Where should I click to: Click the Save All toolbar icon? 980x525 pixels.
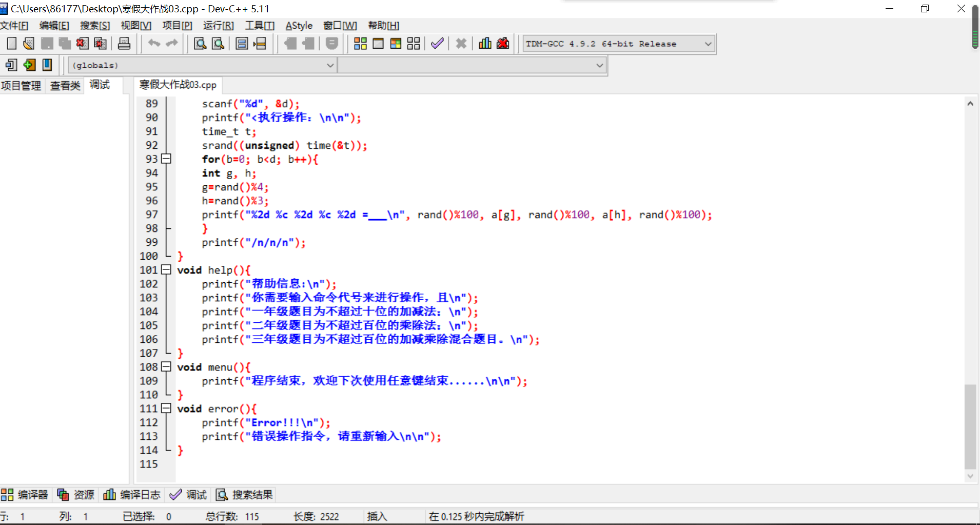[x=65, y=44]
